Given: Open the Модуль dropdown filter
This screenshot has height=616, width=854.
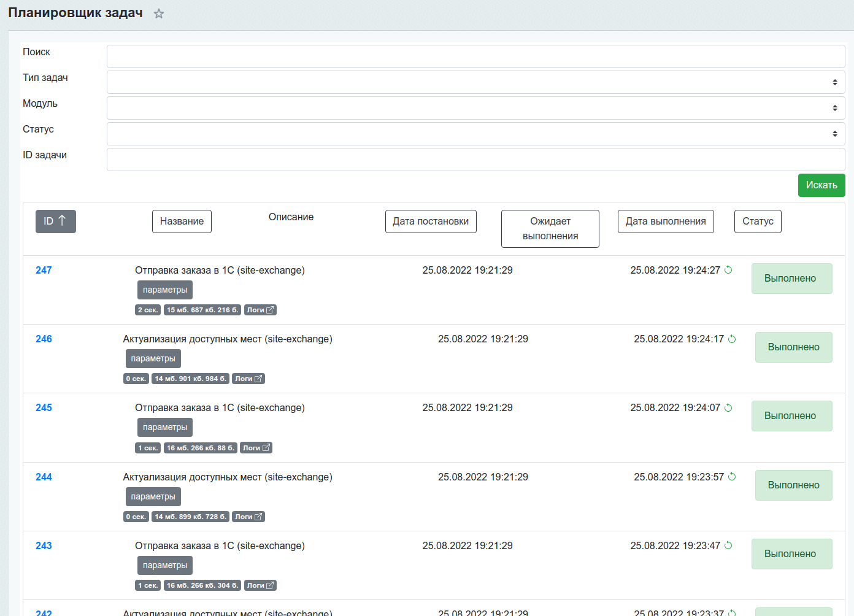Looking at the screenshot, I should (x=475, y=108).
